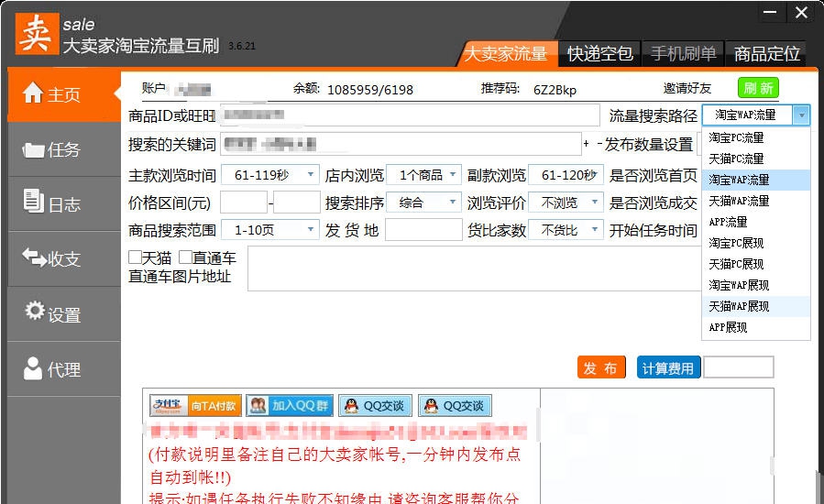Click the 搜索的关键词 input field

coord(401,144)
